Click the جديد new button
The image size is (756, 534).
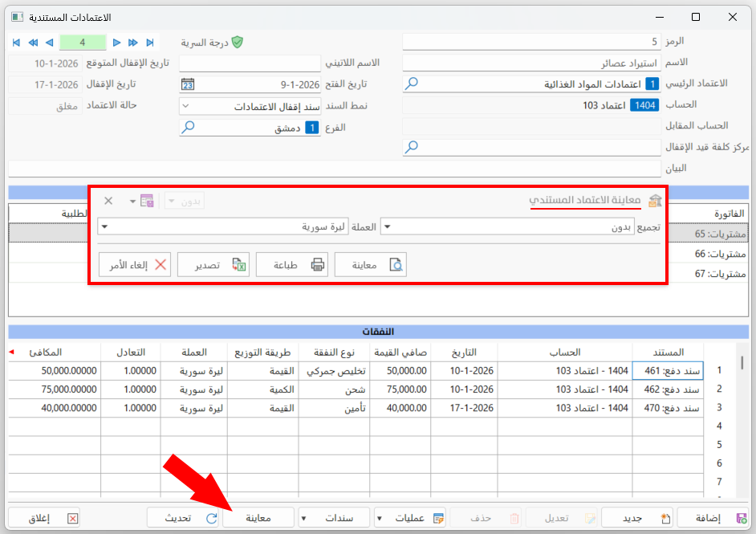[637, 518]
